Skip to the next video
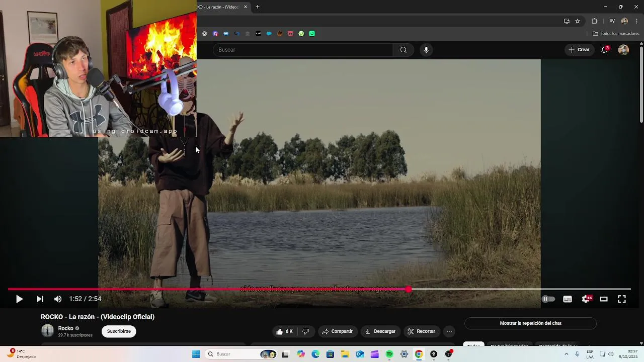The image size is (644, 362). point(40,299)
